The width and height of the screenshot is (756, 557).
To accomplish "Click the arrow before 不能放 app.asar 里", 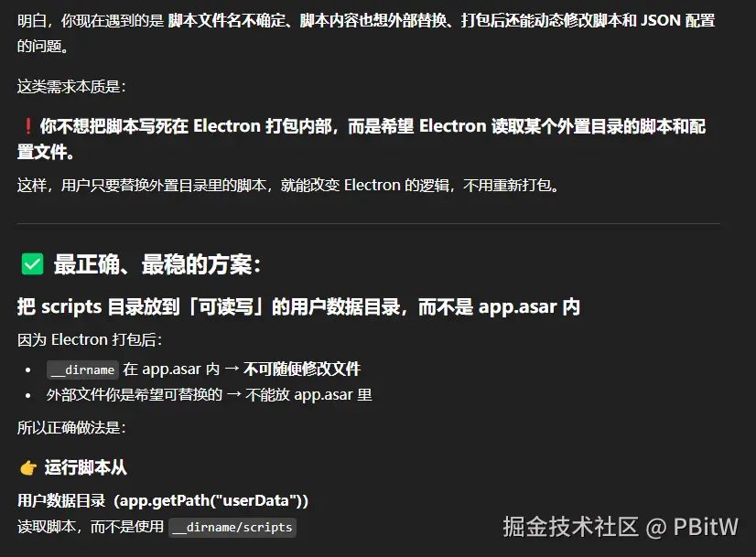I will point(233,394).
